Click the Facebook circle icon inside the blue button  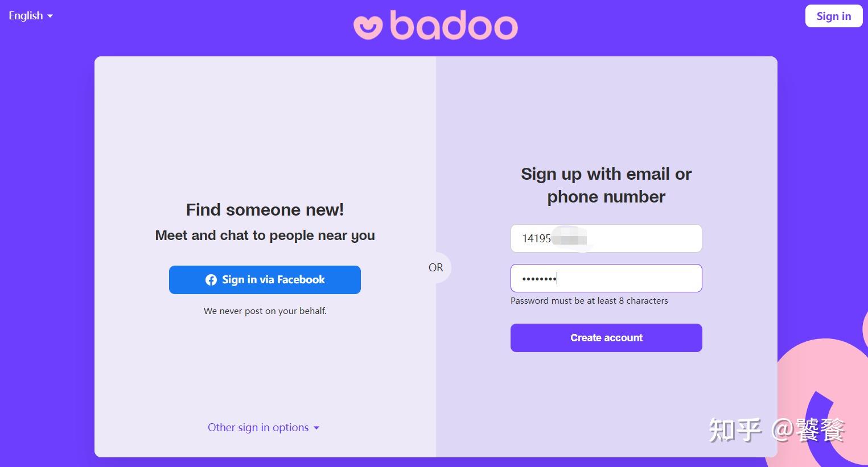click(x=211, y=279)
